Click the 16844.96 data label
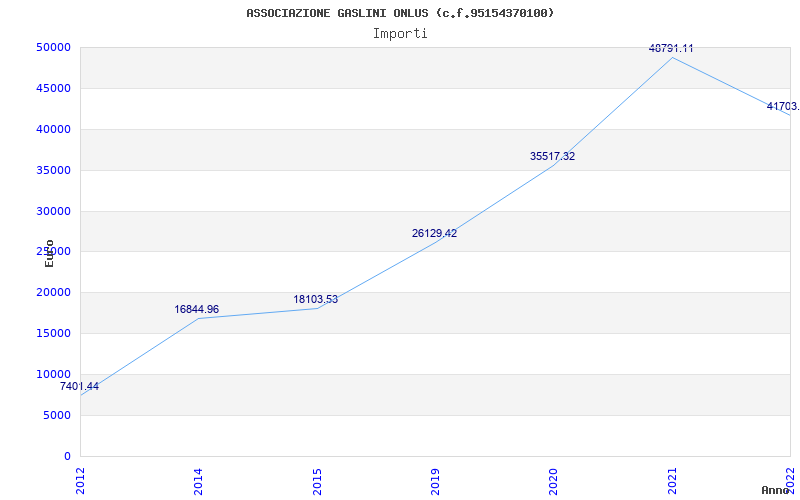Image resolution: width=800 pixels, height=500 pixels. 196,310
